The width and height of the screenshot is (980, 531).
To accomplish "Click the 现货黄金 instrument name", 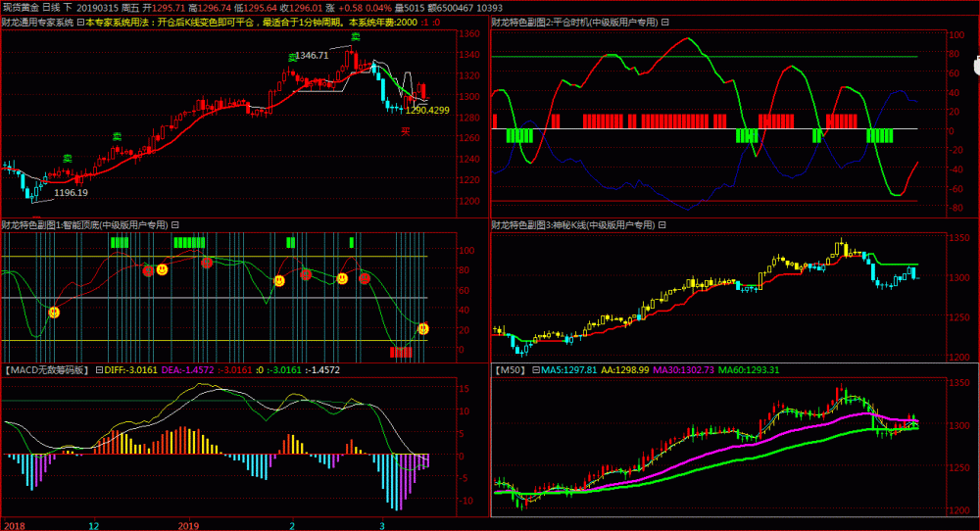I will click(21, 8).
